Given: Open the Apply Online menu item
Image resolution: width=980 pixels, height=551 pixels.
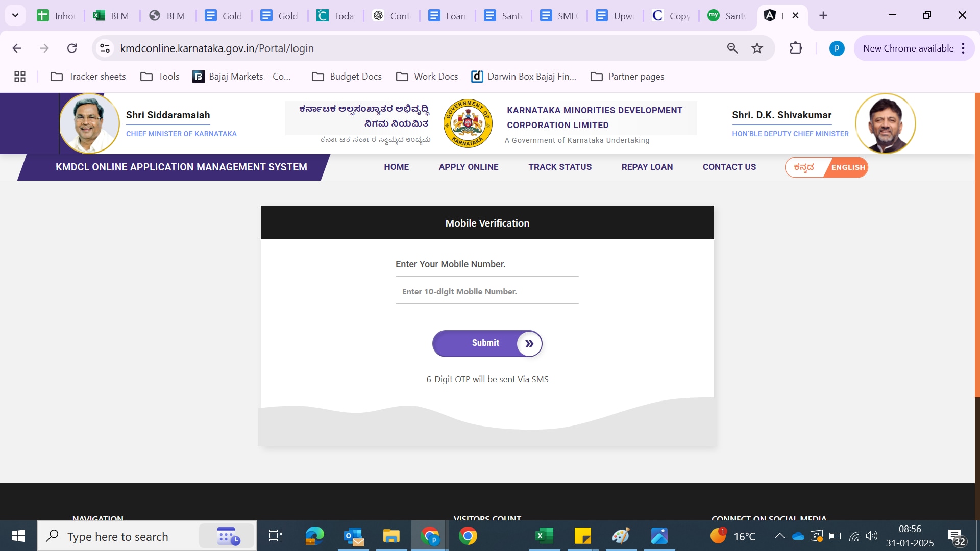Looking at the screenshot, I should (468, 167).
